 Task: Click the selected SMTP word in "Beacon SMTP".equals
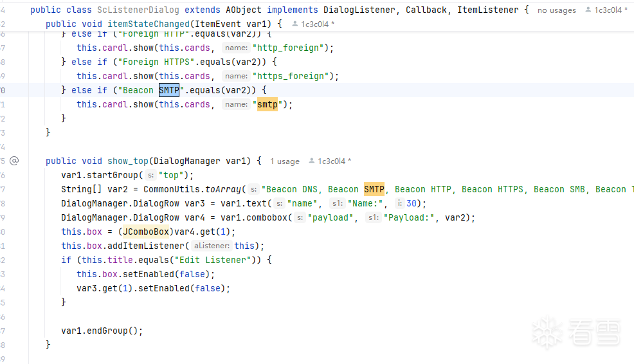point(169,90)
